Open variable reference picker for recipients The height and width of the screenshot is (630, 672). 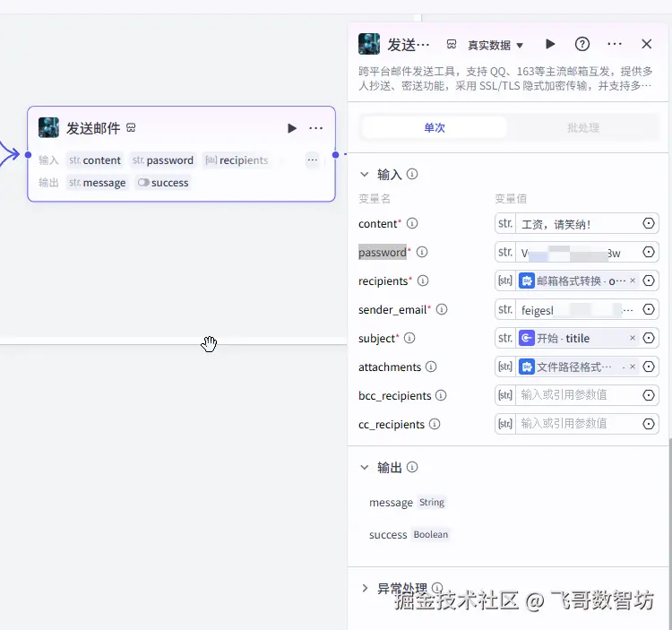(649, 280)
